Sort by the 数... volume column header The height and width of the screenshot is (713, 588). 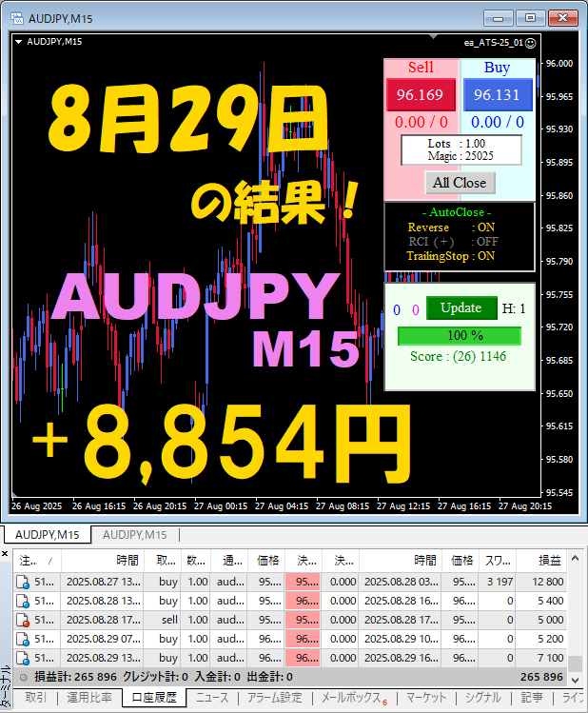(x=195, y=561)
